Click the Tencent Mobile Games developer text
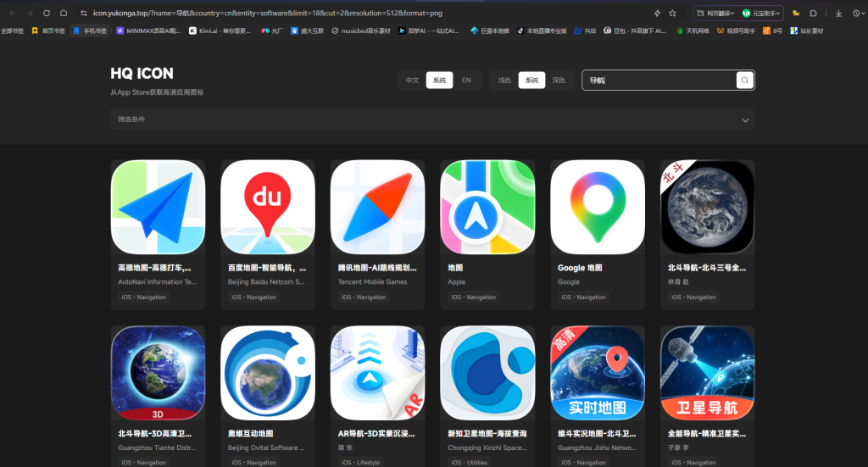The height and width of the screenshot is (467, 868). click(x=373, y=282)
